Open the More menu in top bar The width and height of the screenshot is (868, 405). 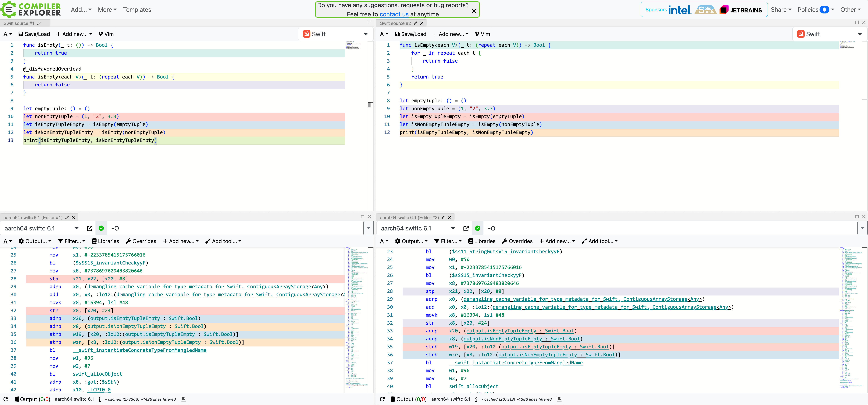click(x=107, y=10)
